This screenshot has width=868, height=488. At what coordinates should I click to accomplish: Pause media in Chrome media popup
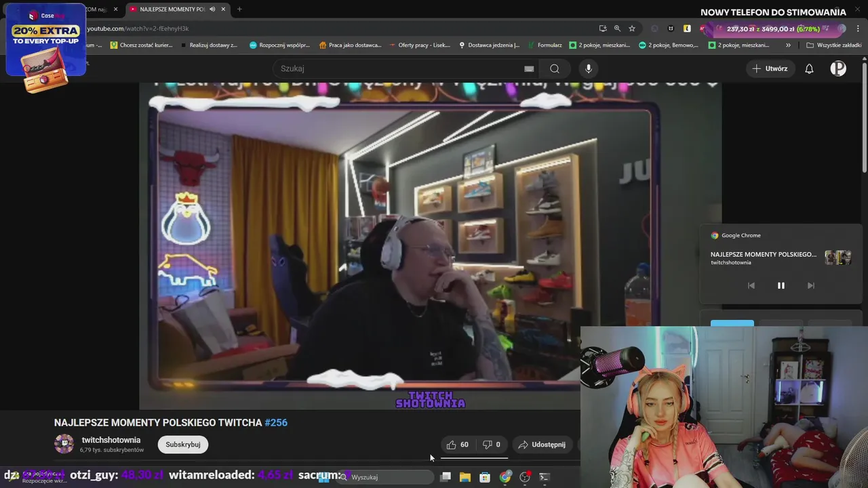click(781, 285)
